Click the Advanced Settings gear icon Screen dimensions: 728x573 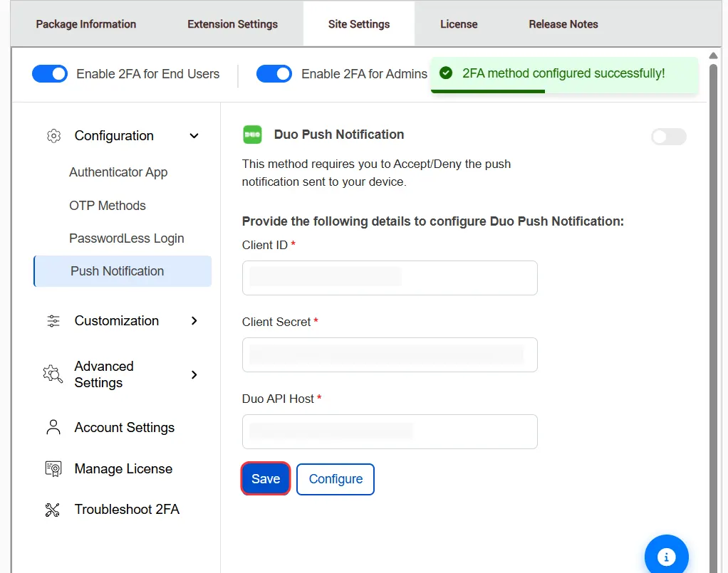[52, 374]
